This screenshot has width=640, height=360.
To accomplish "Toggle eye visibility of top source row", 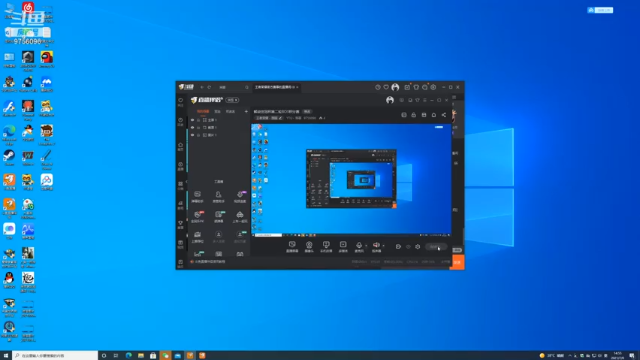I will coord(193,120).
